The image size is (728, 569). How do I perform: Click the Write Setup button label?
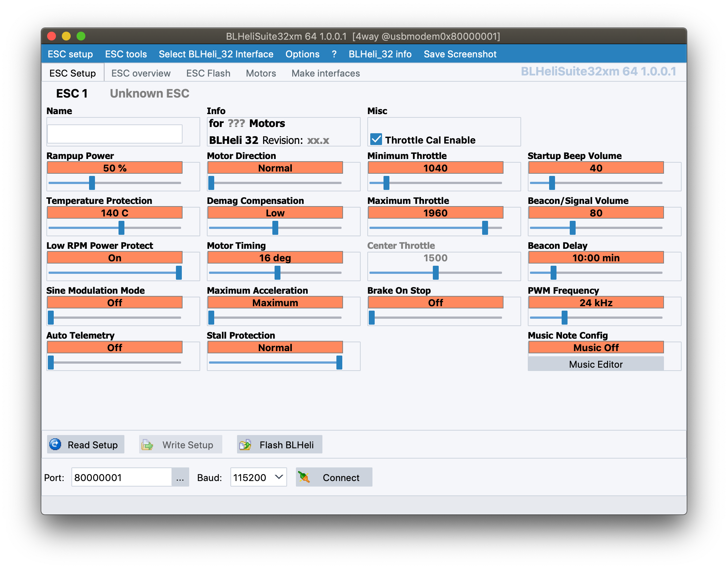[188, 445]
